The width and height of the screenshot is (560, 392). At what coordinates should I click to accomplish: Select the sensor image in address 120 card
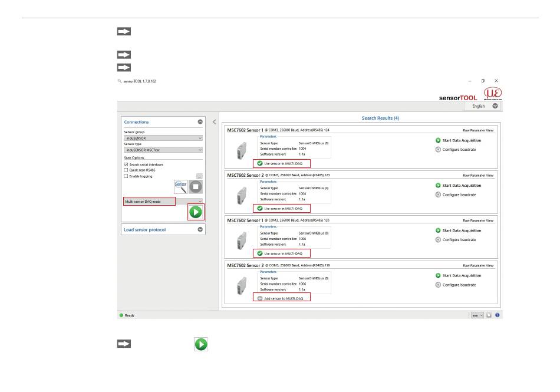point(242,241)
